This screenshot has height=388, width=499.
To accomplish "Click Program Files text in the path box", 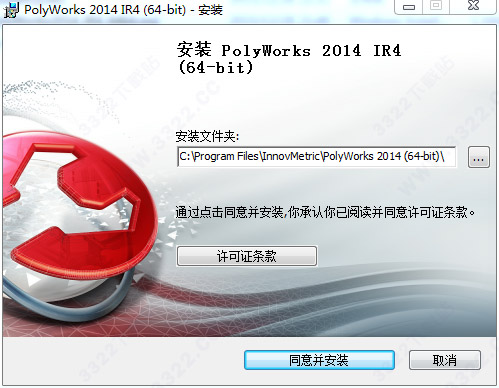I will pos(226,156).
